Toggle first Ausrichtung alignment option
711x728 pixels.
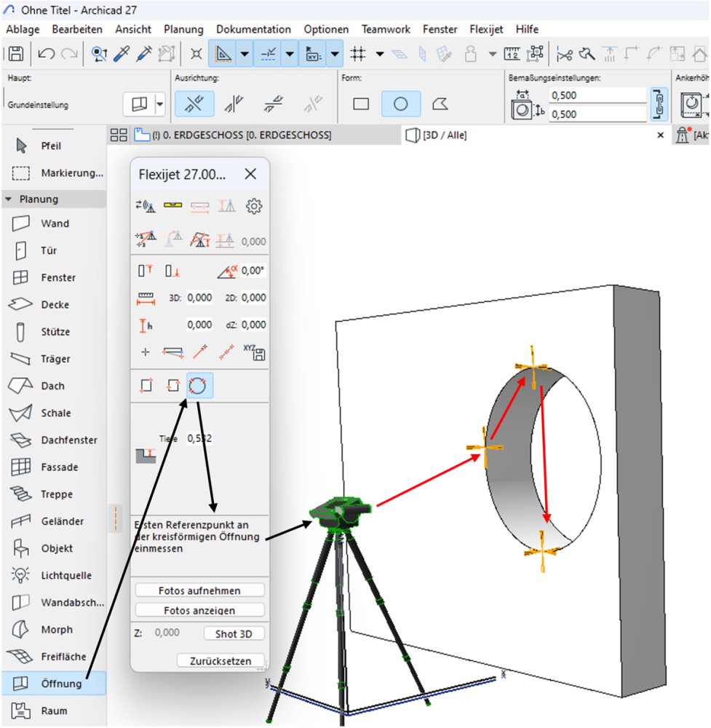point(194,103)
